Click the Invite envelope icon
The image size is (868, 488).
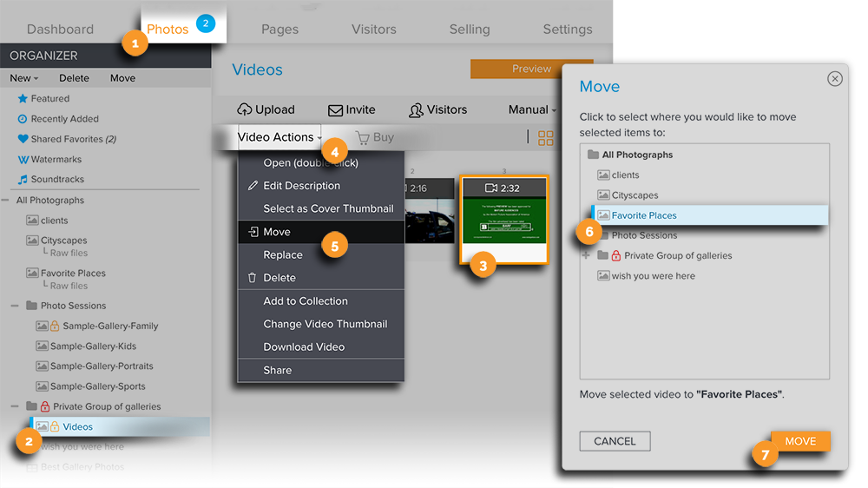click(335, 110)
